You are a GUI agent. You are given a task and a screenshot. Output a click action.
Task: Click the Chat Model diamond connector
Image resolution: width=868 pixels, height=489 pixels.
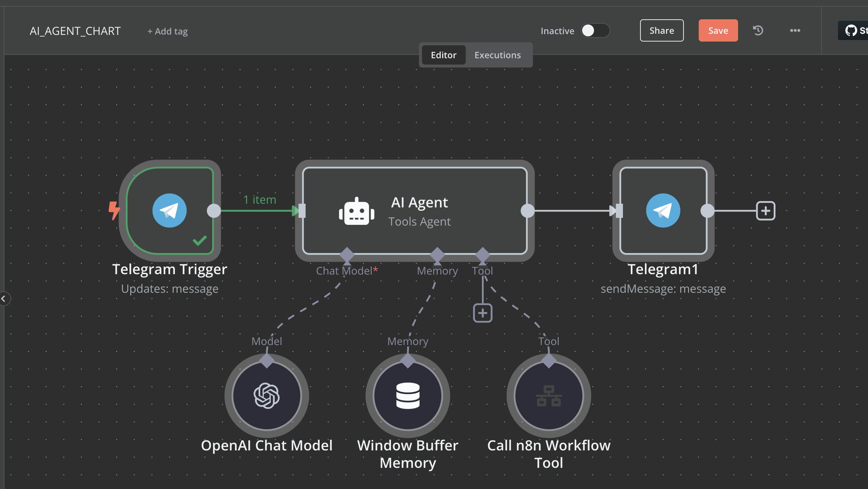point(347,255)
